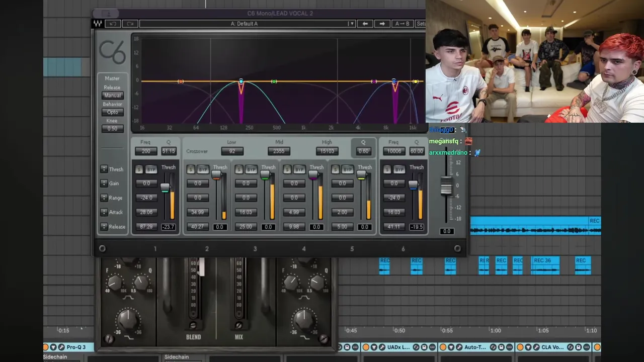The height and width of the screenshot is (362, 644).
Task: Change Behavior mode from Opto
Action: coord(112,112)
